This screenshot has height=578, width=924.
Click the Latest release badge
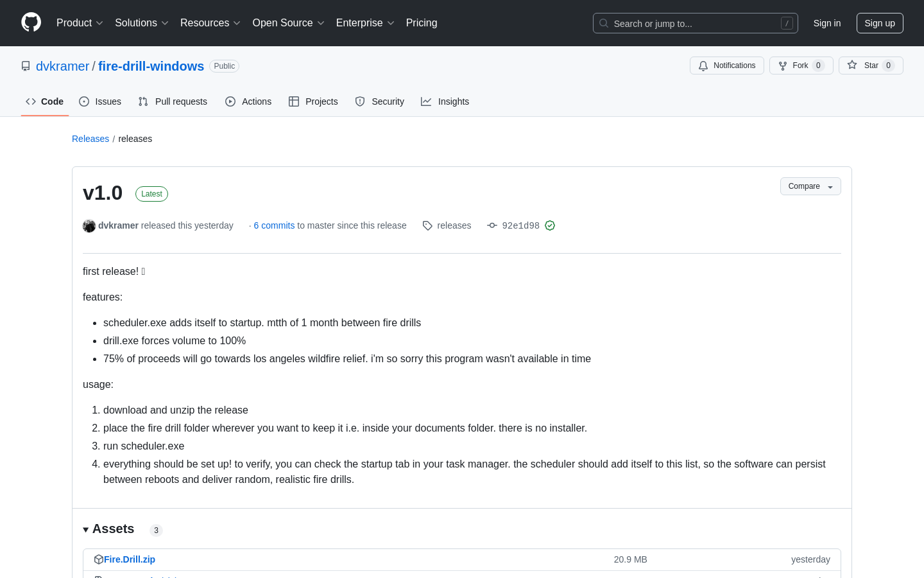(x=151, y=194)
